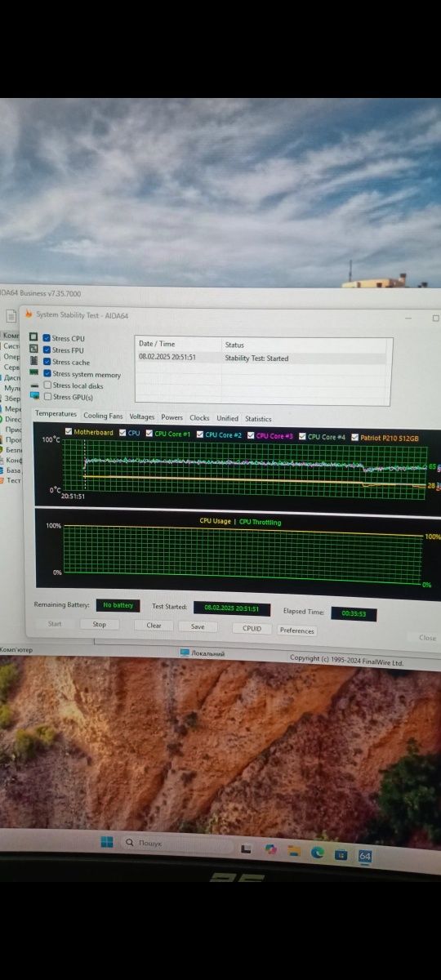Open Microsoft Edge from the taskbar
The image size is (441, 980).
318,853
